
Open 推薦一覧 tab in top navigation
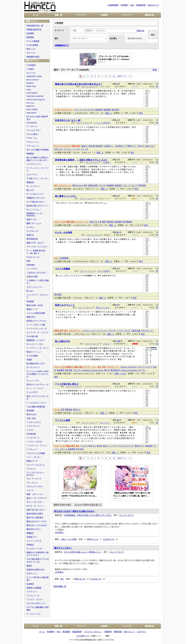[58, 15]
